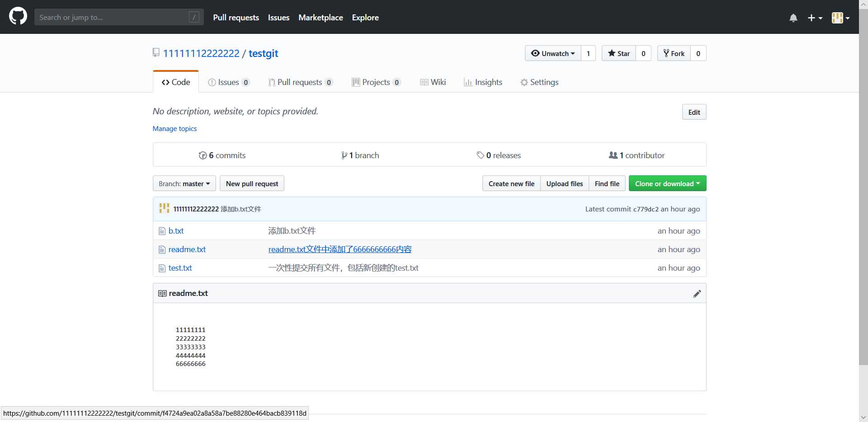Open commit message for readme.txt row
This screenshot has width=868, height=422.
click(x=340, y=249)
